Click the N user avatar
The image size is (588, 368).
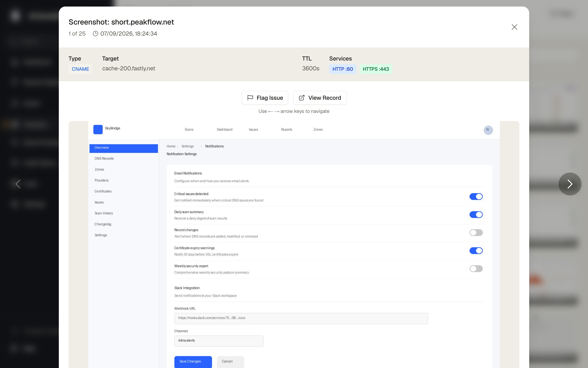(x=488, y=130)
